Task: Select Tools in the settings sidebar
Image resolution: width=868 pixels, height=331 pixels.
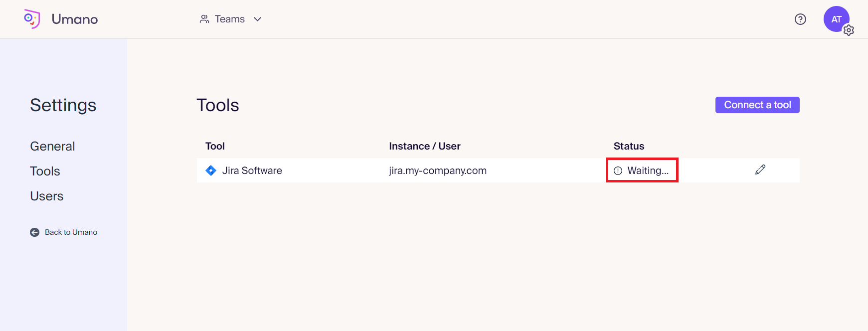Action: pyautogui.click(x=45, y=171)
